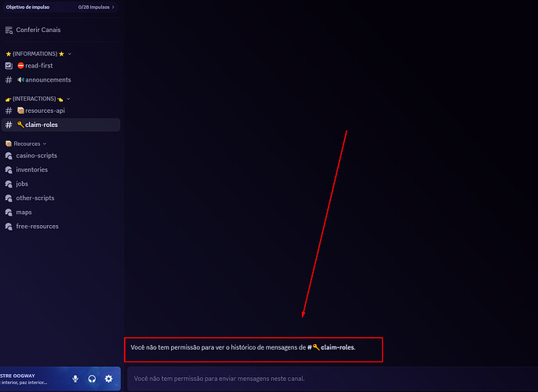Click the hash icon beside resources-api
Image resolution: width=538 pixels, height=392 pixels.
point(9,111)
